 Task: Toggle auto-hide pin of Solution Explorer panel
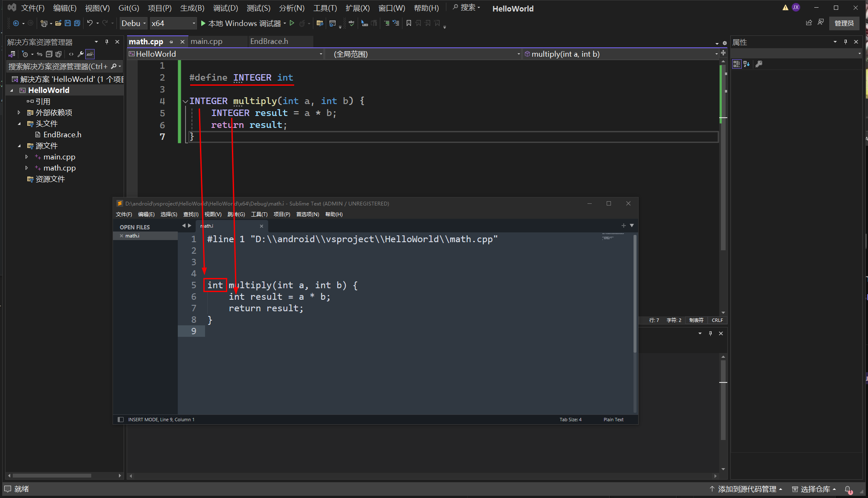point(107,42)
